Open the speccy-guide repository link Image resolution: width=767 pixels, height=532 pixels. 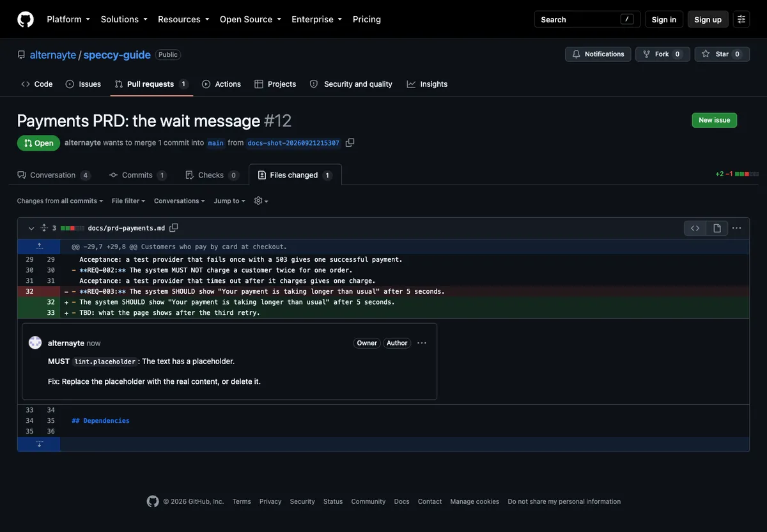click(117, 55)
